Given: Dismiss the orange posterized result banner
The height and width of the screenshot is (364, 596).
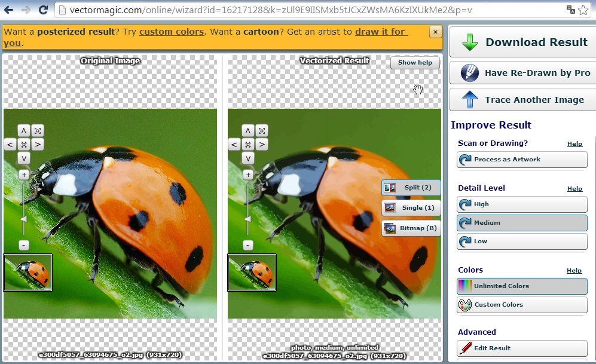Looking at the screenshot, I should pos(436,32).
